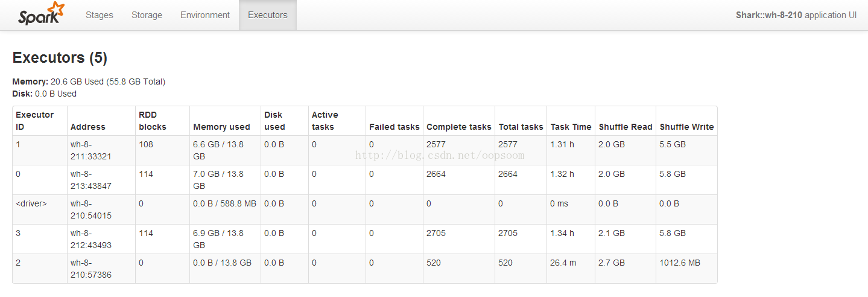Sort by Complete tasks column header

(459, 127)
